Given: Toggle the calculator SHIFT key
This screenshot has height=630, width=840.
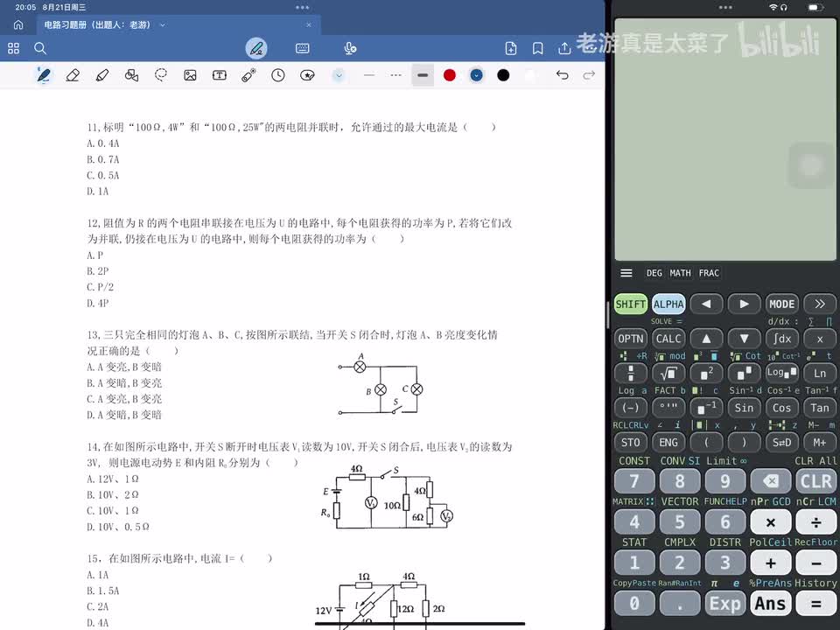Looking at the screenshot, I should (x=631, y=304).
